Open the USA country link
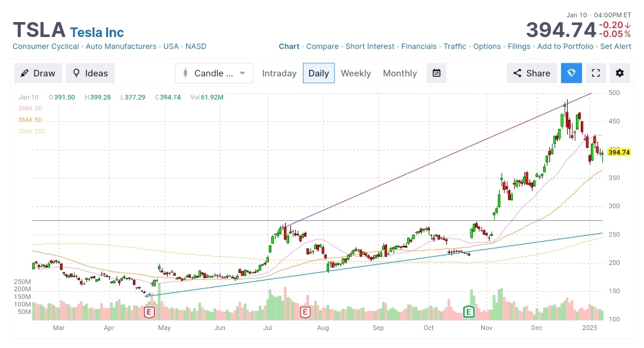 click(171, 47)
